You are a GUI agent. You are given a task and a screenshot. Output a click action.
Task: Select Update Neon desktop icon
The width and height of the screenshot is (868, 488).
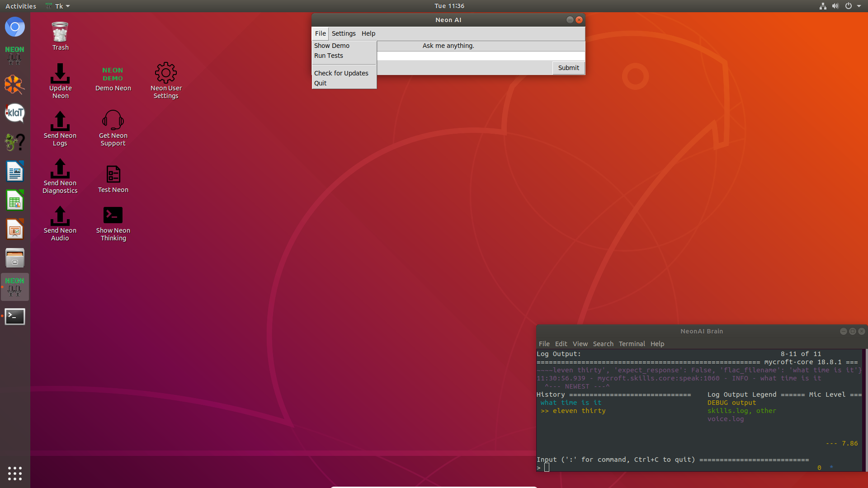point(60,81)
